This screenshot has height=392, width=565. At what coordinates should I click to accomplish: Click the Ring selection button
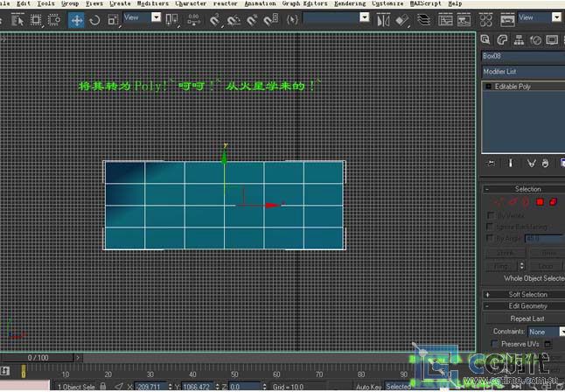coord(501,266)
